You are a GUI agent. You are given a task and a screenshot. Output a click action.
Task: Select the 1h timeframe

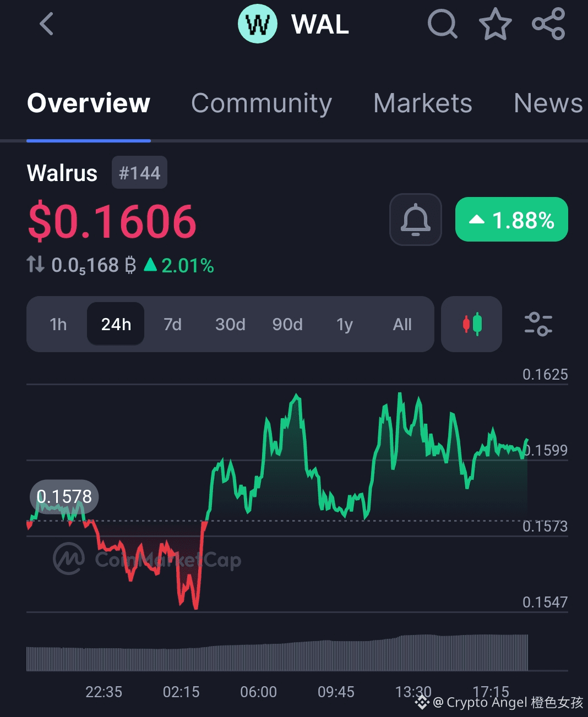[58, 324]
